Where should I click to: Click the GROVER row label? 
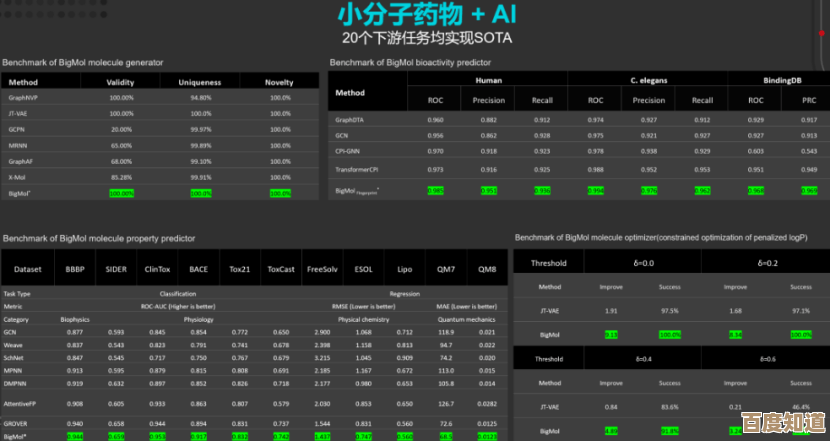15,423
